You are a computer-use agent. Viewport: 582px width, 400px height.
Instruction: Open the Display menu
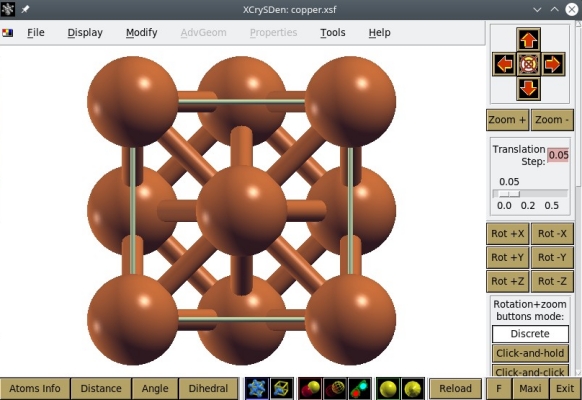pos(85,33)
